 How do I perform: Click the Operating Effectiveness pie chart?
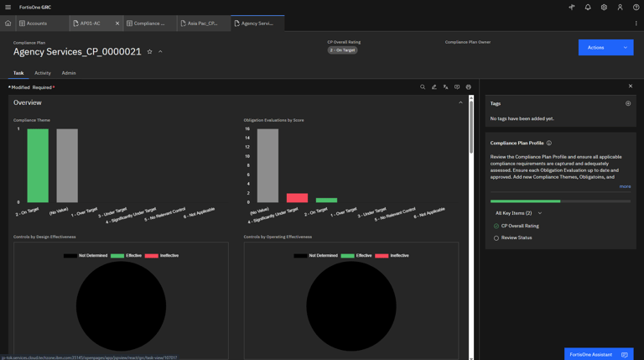coord(351,306)
